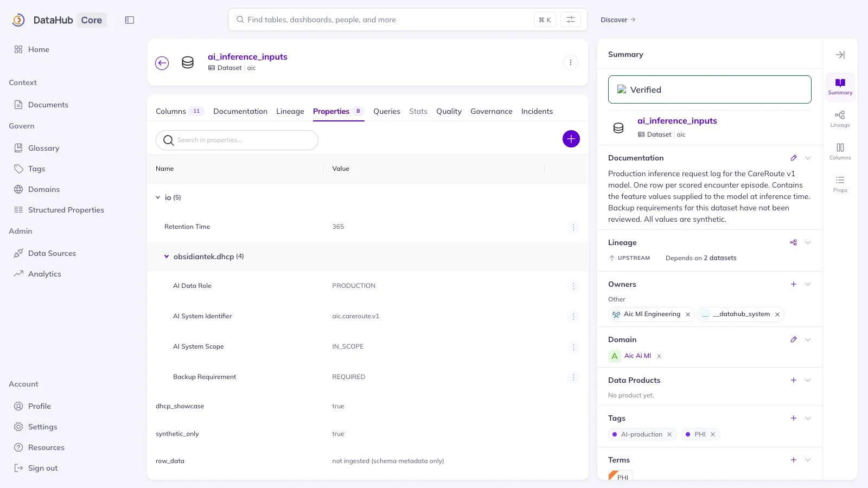Switch to the Queries tab

pyautogui.click(x=387, y=111)
